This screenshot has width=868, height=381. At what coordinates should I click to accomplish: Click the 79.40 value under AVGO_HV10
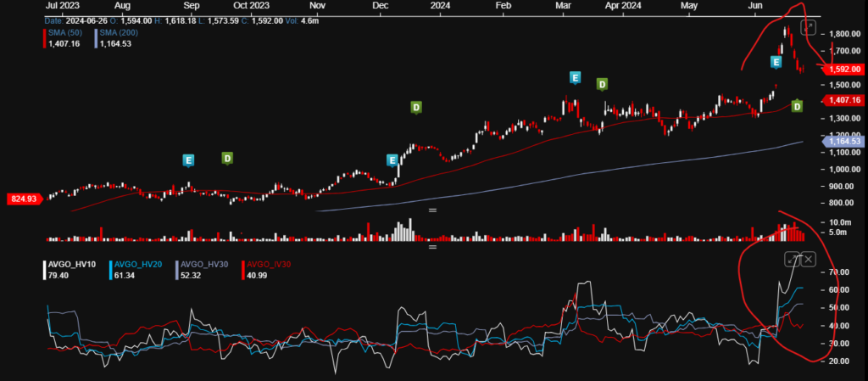pos(58,275)
